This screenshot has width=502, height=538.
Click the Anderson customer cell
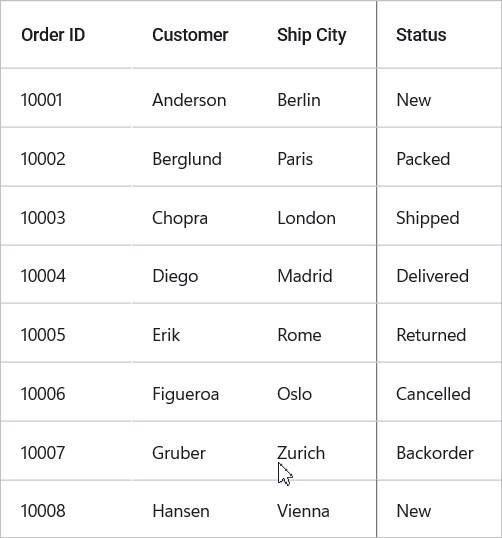pyautogui.click(x=194, y=98)
